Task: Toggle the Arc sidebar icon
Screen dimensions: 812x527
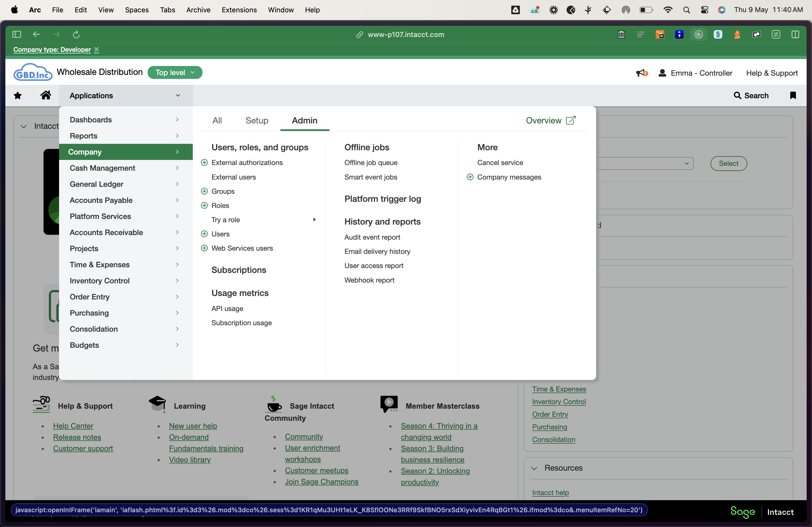Action: click(16, 34)
